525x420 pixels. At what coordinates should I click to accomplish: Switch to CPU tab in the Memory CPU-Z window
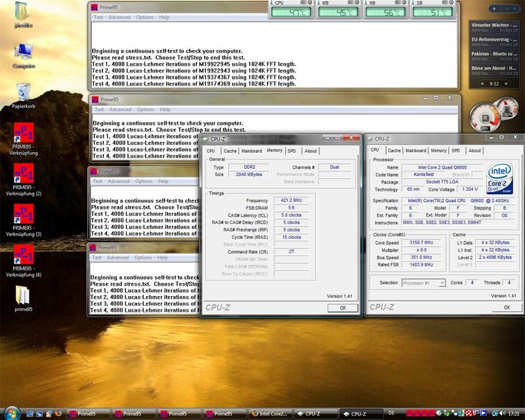pyautogui.click(x=211, y=151)
